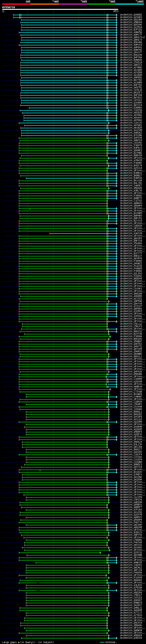Click hit name UniRef100_B9GXR6

pyautogui.click(x=131, y=42)
